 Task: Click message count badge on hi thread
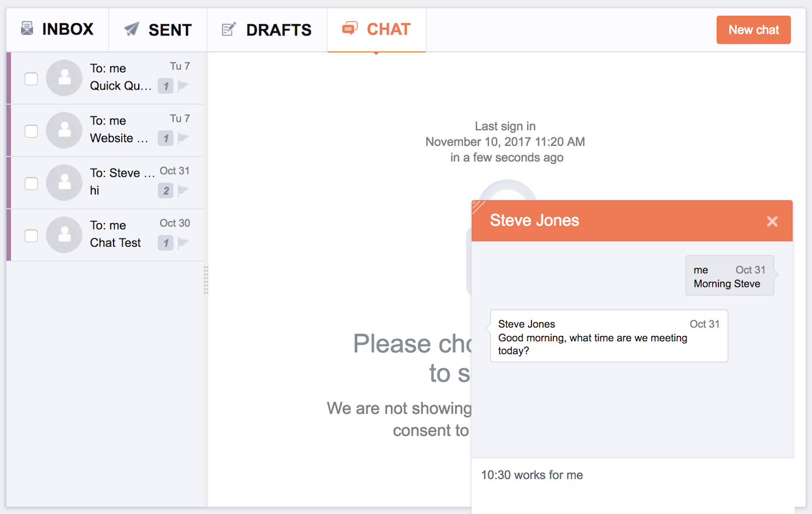(166, 190)
